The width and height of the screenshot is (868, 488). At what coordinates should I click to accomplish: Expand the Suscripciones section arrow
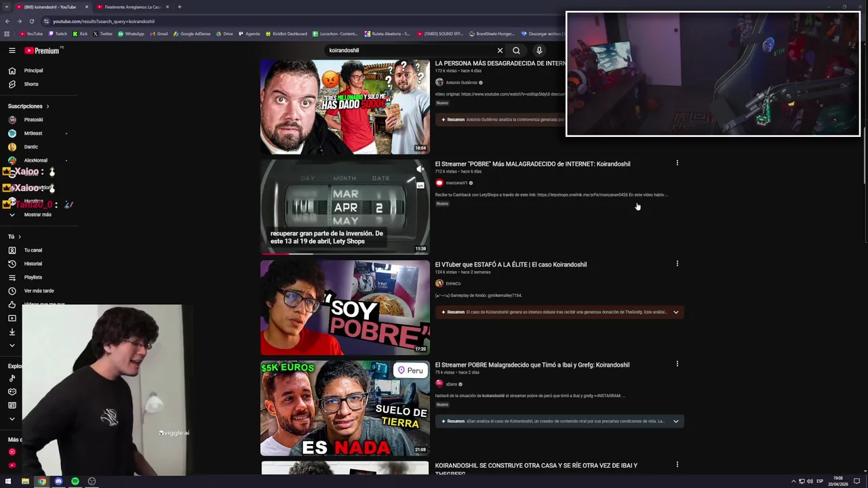47,106
